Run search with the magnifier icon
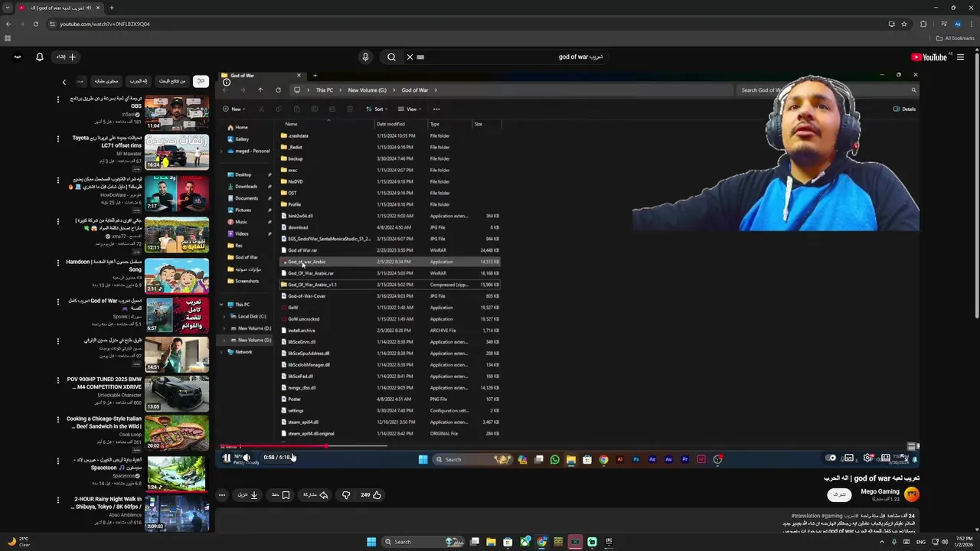Screen dimensions: 980x551 391,57
